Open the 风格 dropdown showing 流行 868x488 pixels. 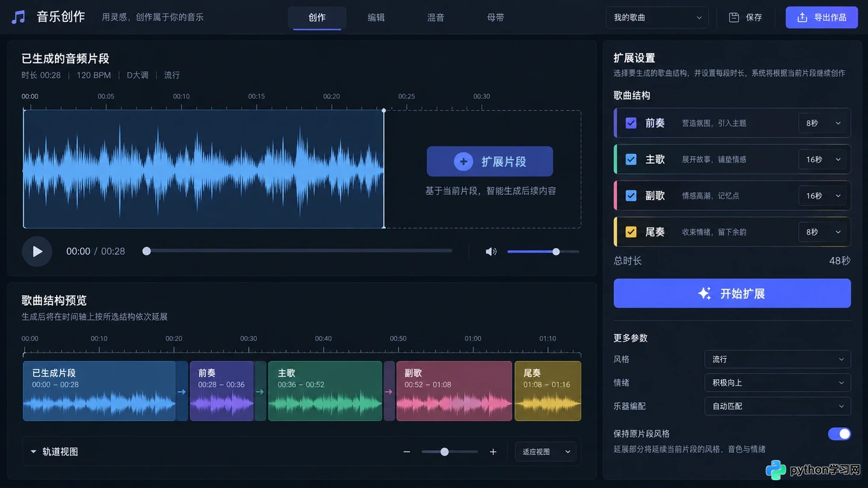point(778,359)
